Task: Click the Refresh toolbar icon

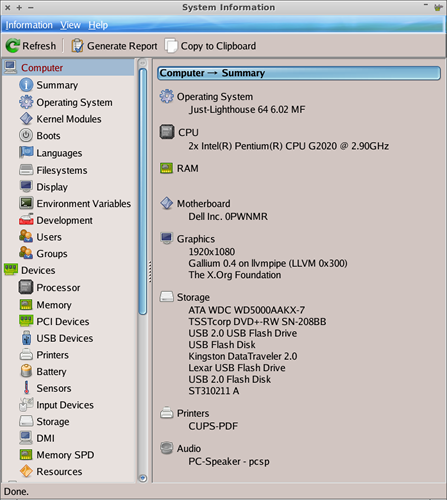Action: 13,46
